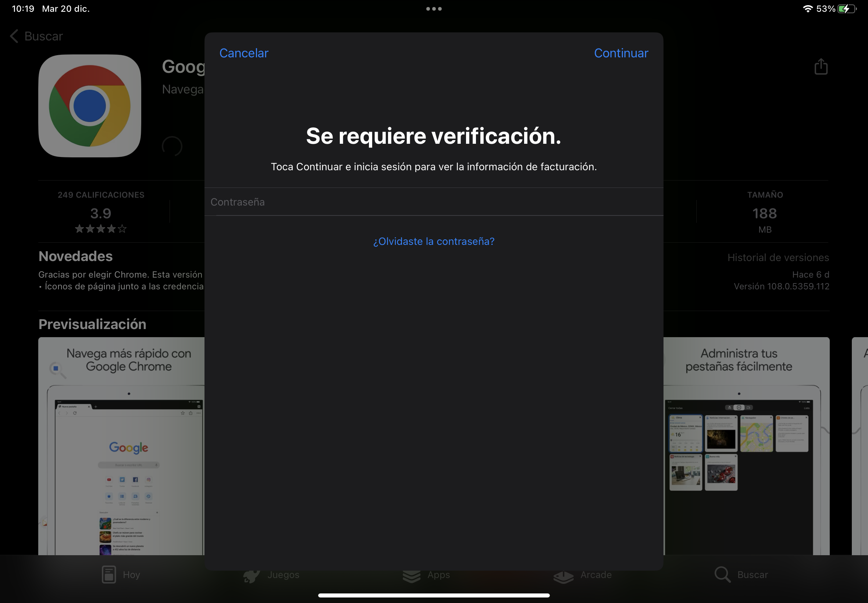Screen dimensions: 868x603
Task: Tap the star rating row
Action: point(100,229)
